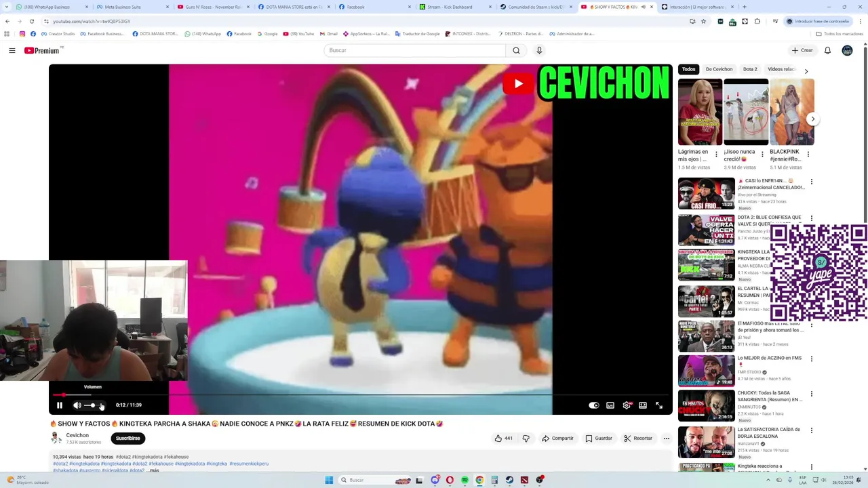Advance the Shorts shelf with the arrow
Viewport: 868px width, 488px height.
(812, 119)
